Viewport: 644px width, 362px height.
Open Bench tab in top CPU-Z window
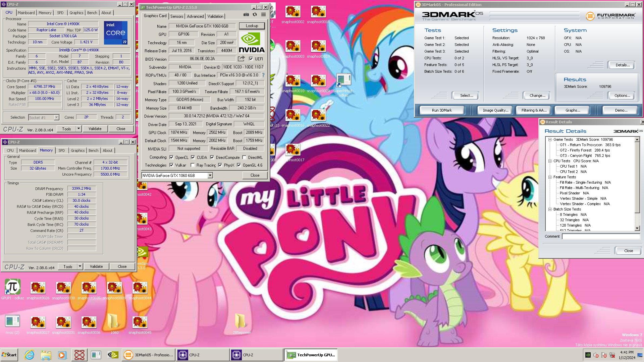tap(92, 13)
